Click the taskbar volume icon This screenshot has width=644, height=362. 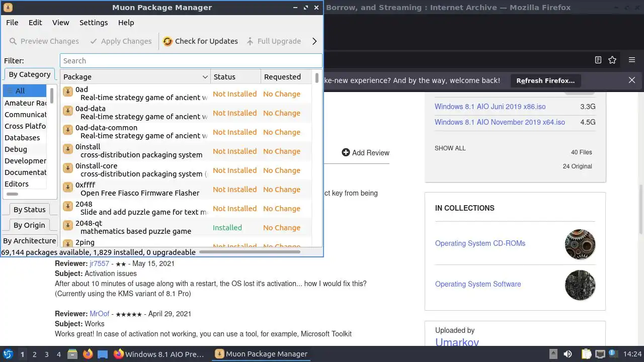click(x=568, y=354)
